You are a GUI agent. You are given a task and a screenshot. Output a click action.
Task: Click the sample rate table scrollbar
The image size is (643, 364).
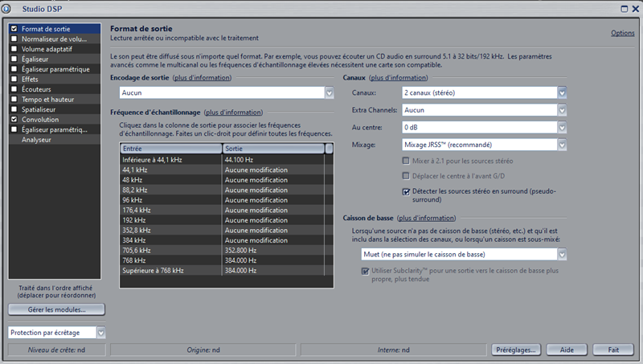pyautogui.click(x=329, y=149)
